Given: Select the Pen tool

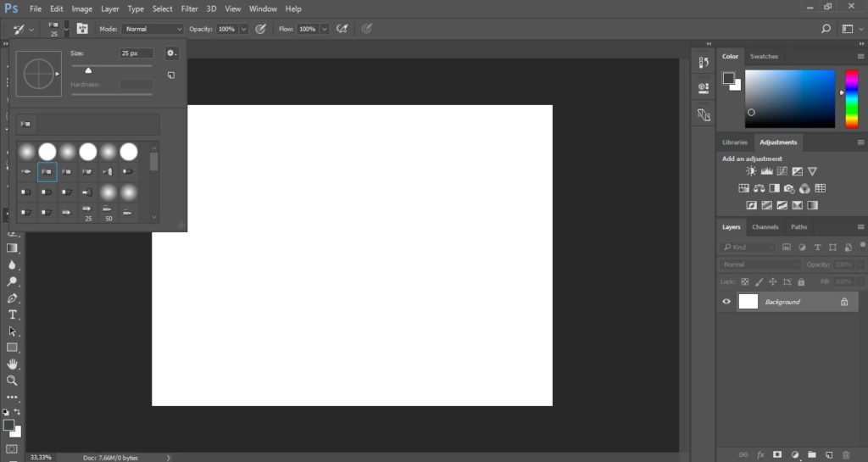Looking at the screenshot, I should pos(13,298).
